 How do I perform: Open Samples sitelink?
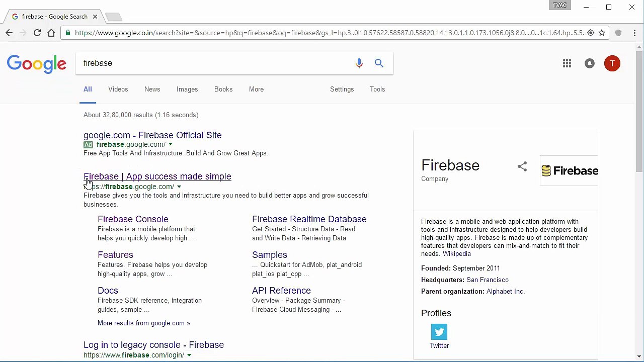point(270,255)
